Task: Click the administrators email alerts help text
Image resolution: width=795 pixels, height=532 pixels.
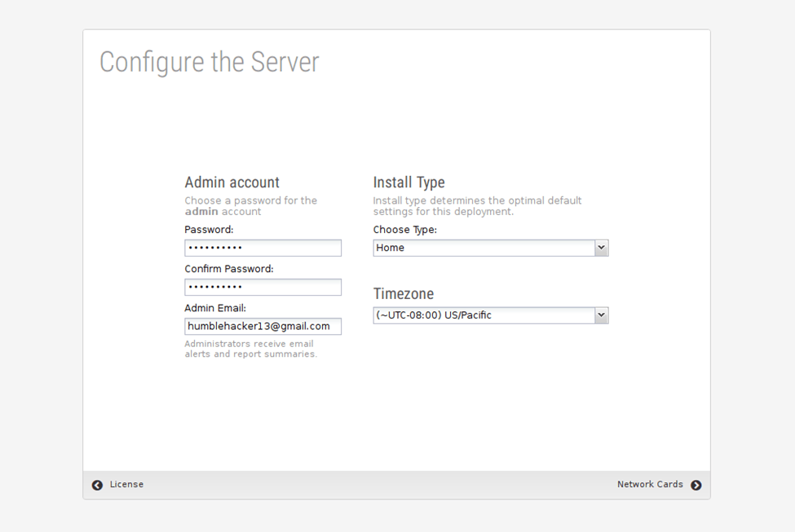Action: pos(250,349)
